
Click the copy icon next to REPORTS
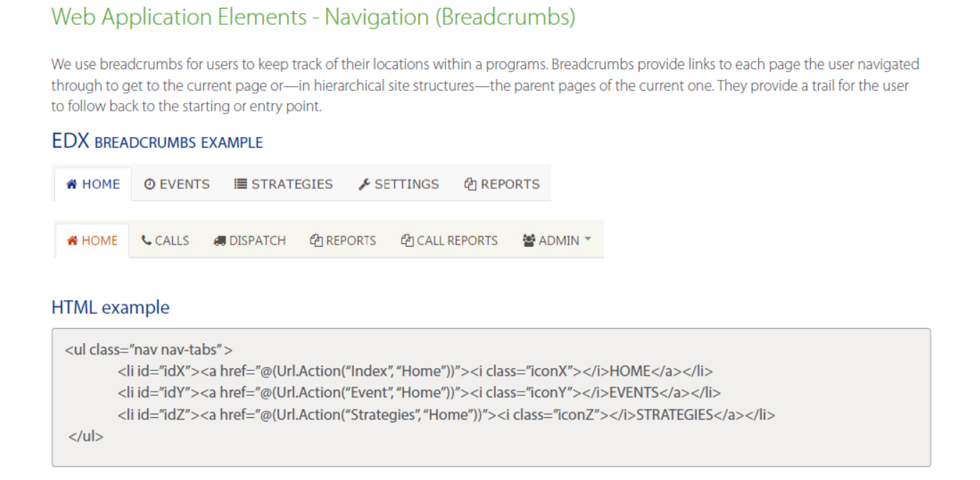coord(469,183)
